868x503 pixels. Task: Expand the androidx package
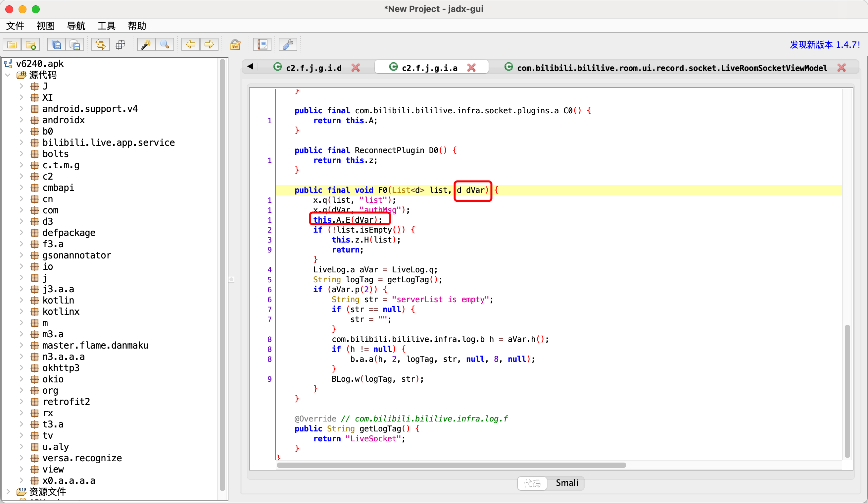(x=22, y=120)
